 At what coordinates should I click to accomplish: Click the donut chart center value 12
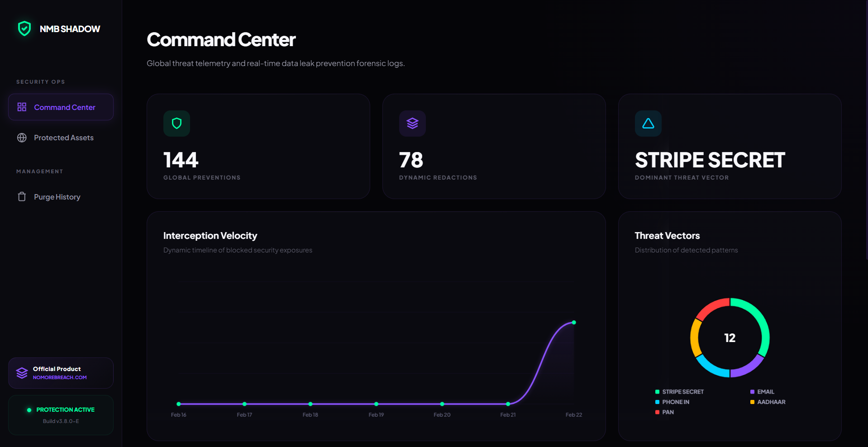(730, 338)
